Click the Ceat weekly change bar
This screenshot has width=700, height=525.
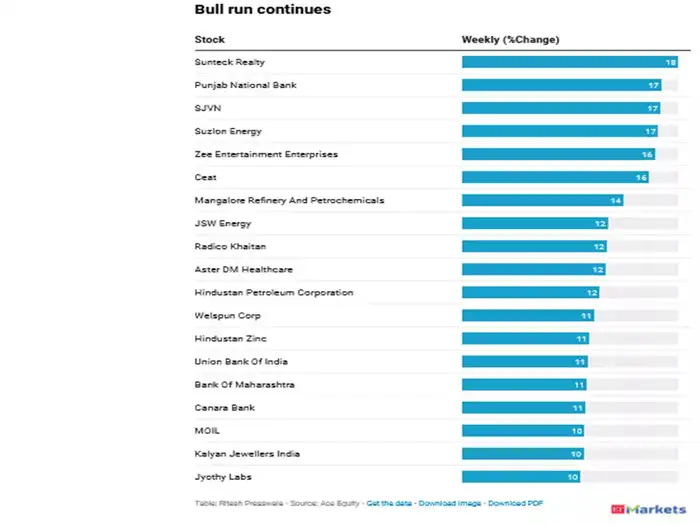tap(555, 177)
